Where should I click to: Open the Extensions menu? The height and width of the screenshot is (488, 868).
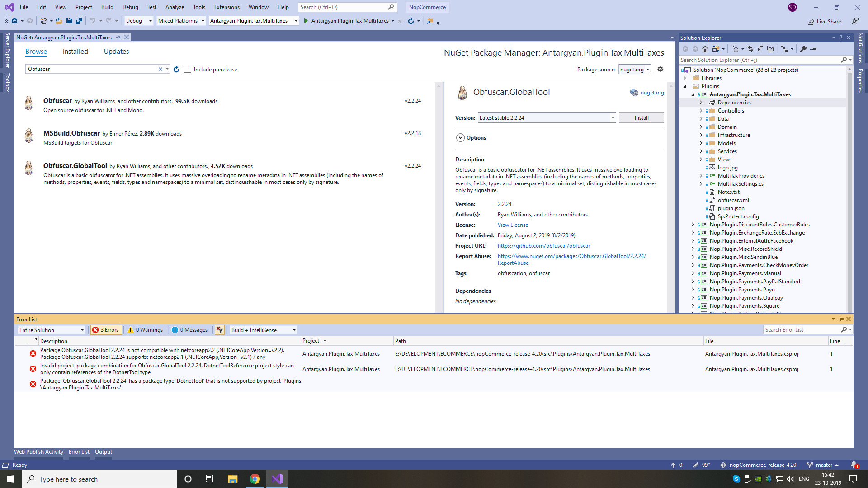coord(226,7)
